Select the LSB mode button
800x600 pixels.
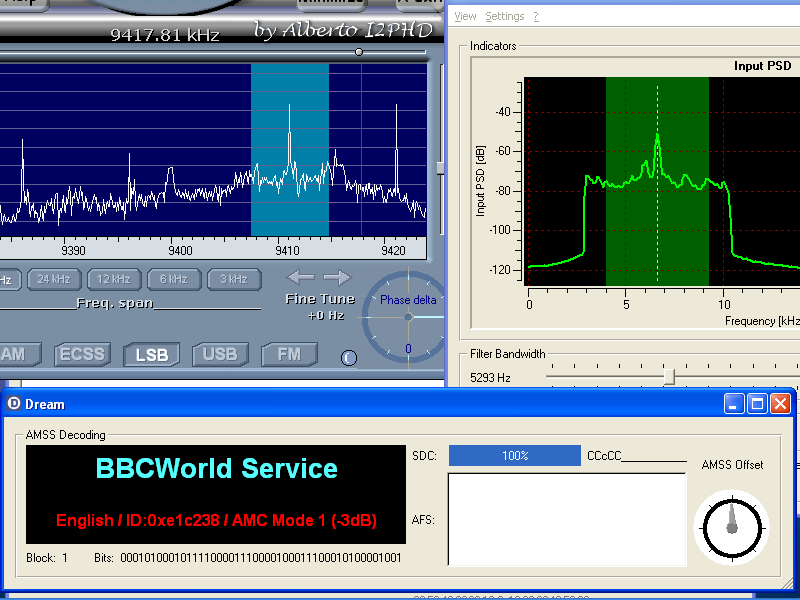pyautogui.click(x=152, y=355)
